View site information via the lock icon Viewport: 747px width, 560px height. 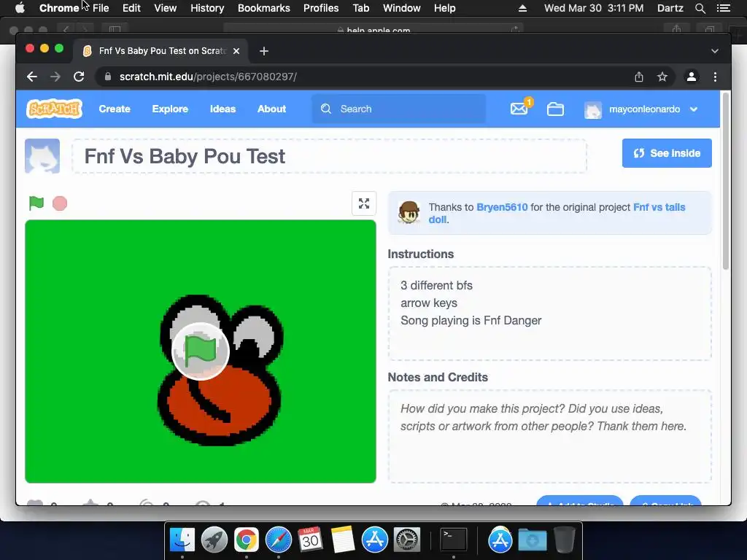coord(108,77)
